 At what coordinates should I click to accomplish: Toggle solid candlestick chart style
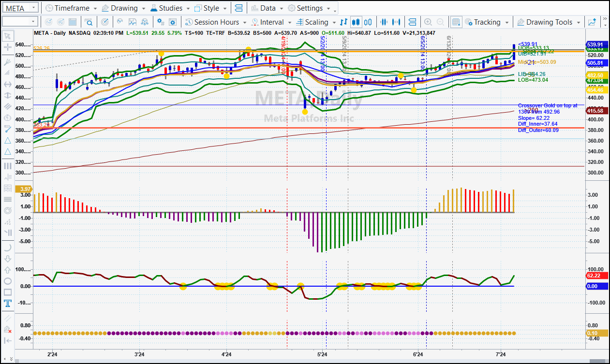pos(356,22)
